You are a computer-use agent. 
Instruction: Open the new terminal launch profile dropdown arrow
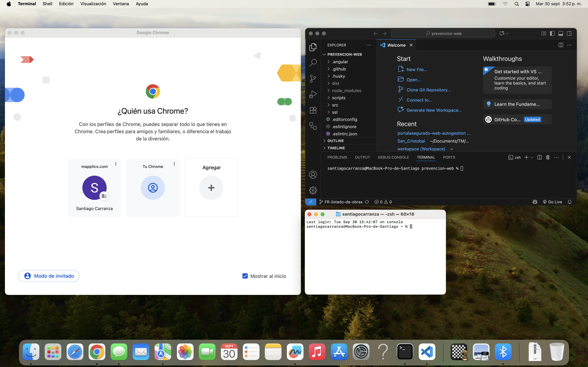point(532,157)
